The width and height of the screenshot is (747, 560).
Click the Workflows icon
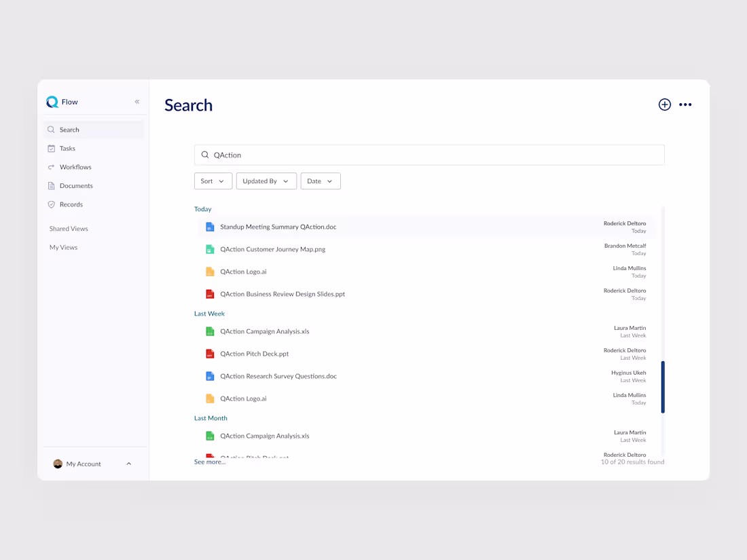pyautogui.click(x=52, y=167)
